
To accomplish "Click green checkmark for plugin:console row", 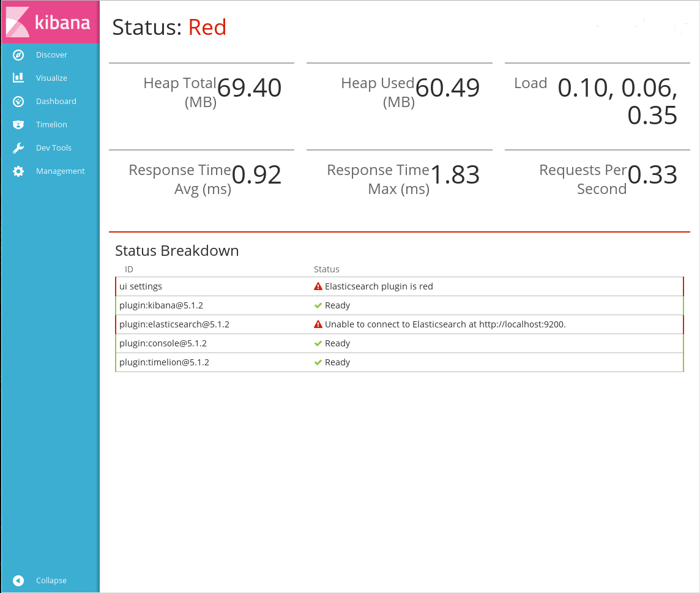I will [318, 343].
